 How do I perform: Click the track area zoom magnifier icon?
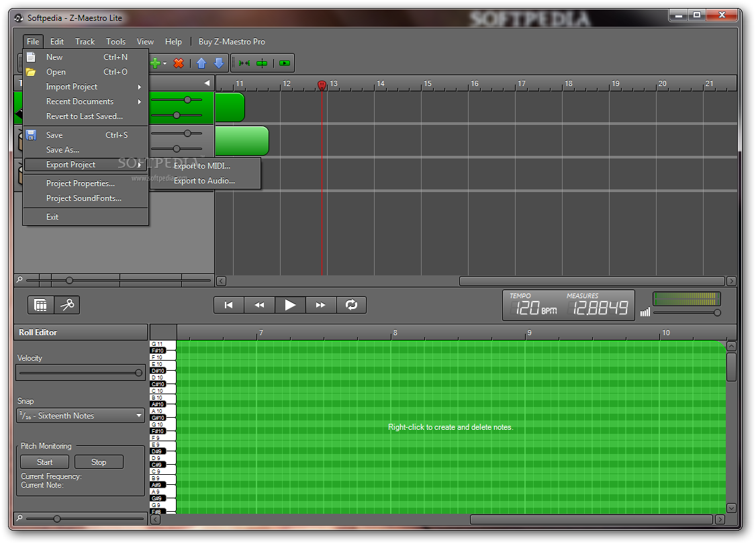point(19,279)
